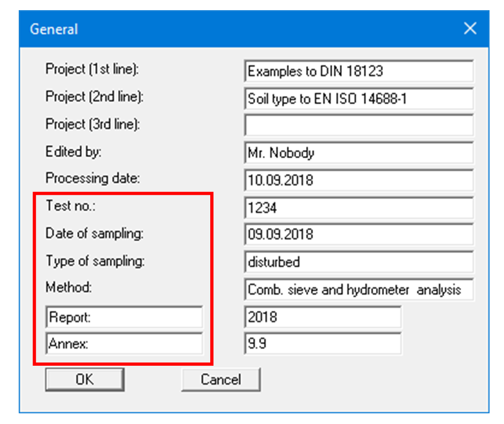
Task: Click the Date of sampling field 09.09.2018
Action: point(358,235)
